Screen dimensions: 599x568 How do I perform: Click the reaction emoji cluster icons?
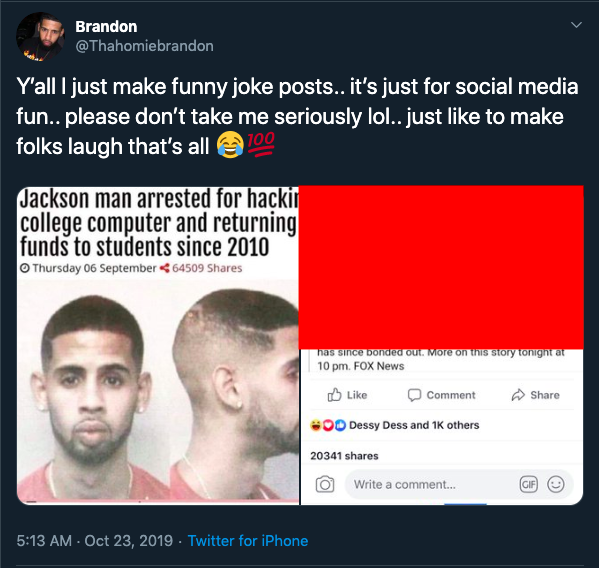coord(328,425)
